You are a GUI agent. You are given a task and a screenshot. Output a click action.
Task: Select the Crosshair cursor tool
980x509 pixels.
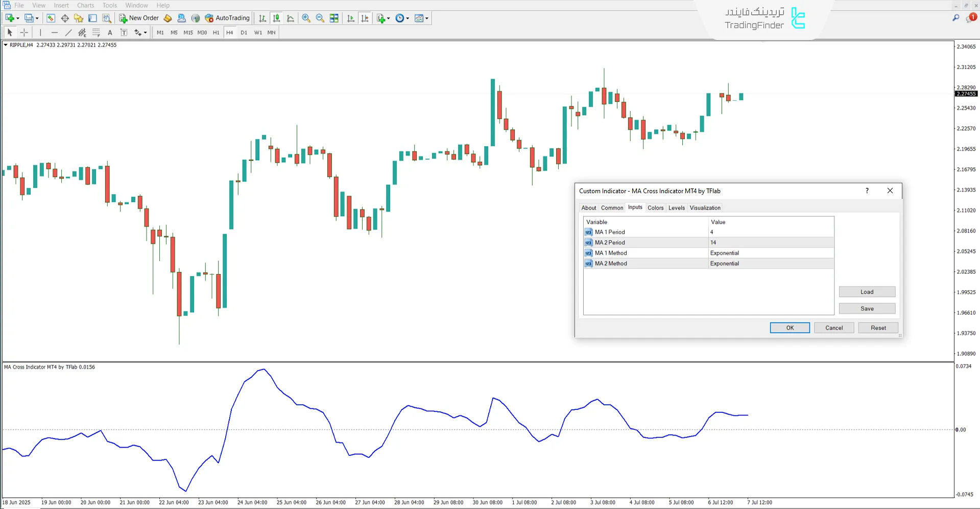click(x=24, y=32)
